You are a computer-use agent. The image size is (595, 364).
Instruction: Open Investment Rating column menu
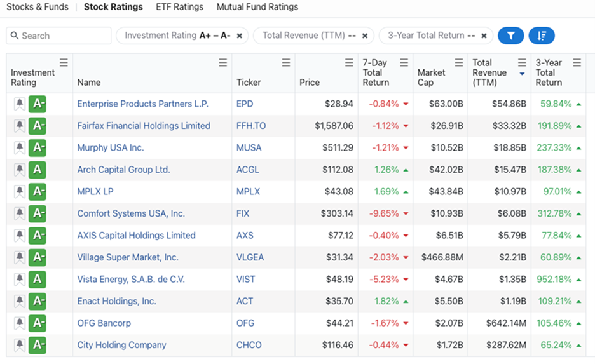pos(64,62)
